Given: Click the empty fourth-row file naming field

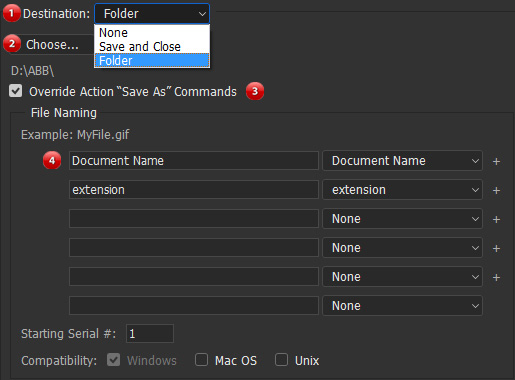Looking at the screenshot, I should [x=194, y=248].
